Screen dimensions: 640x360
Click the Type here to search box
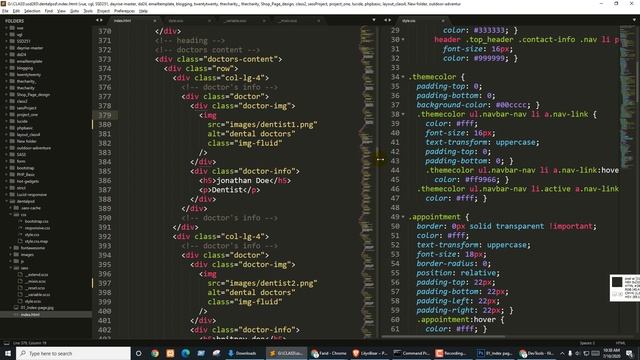(73, 353)
